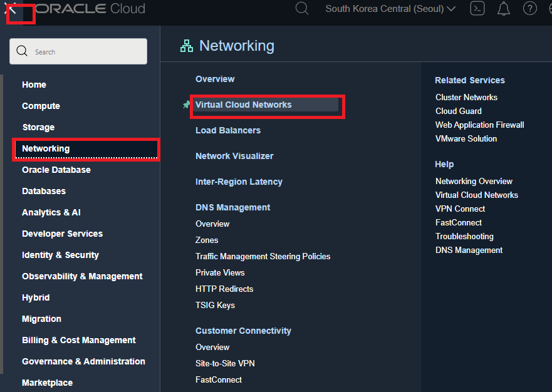This screenshot has height=392, width=552.
Task: Open Identity & Security category
Action: 60,255
